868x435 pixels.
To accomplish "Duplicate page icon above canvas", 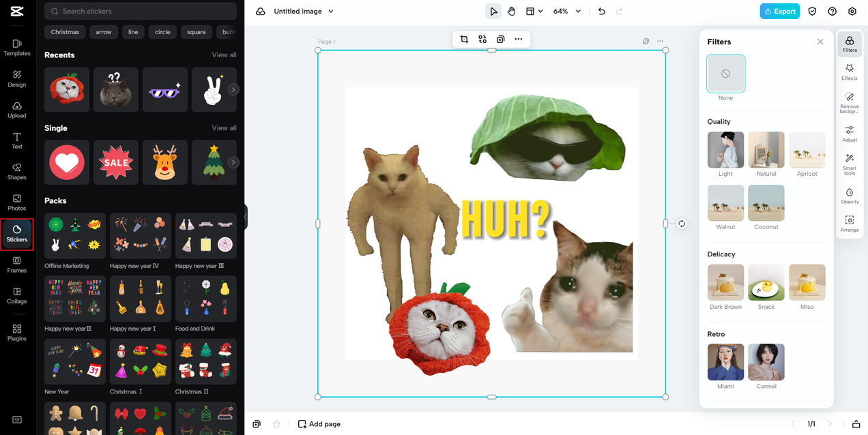I will (x=646, y=42).
